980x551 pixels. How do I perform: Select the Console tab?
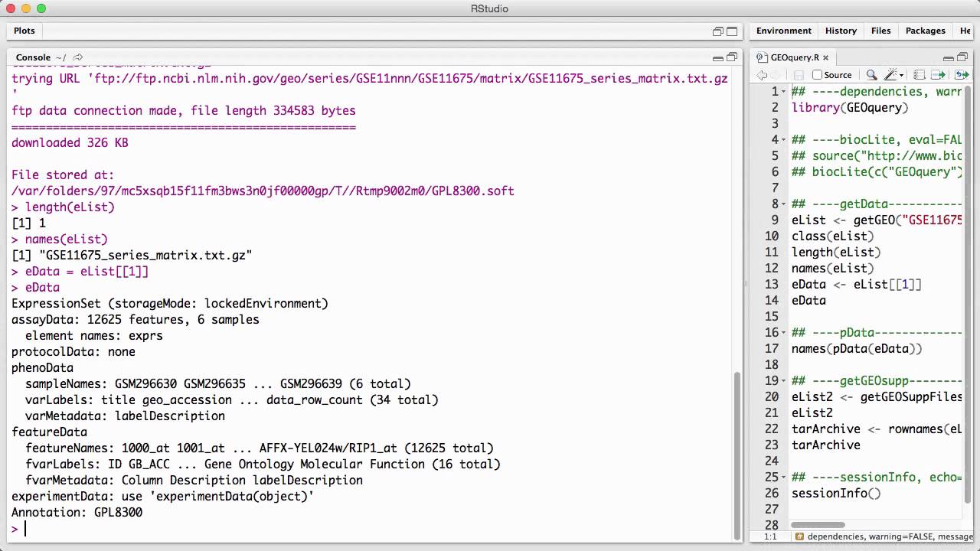33,57
